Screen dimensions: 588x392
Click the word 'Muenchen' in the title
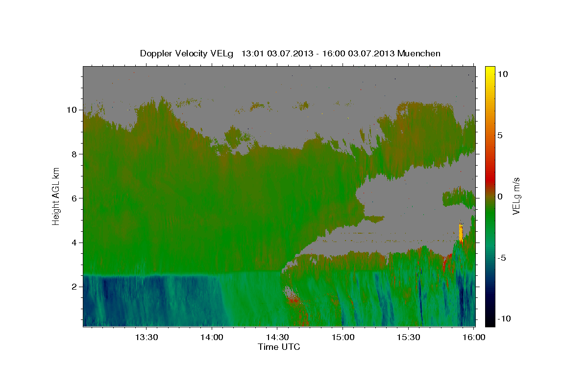(419, 53)
